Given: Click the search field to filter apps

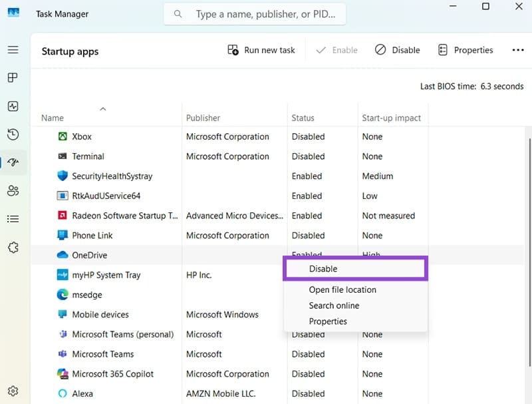Looking at the screenshot, I should click(255, 13).
